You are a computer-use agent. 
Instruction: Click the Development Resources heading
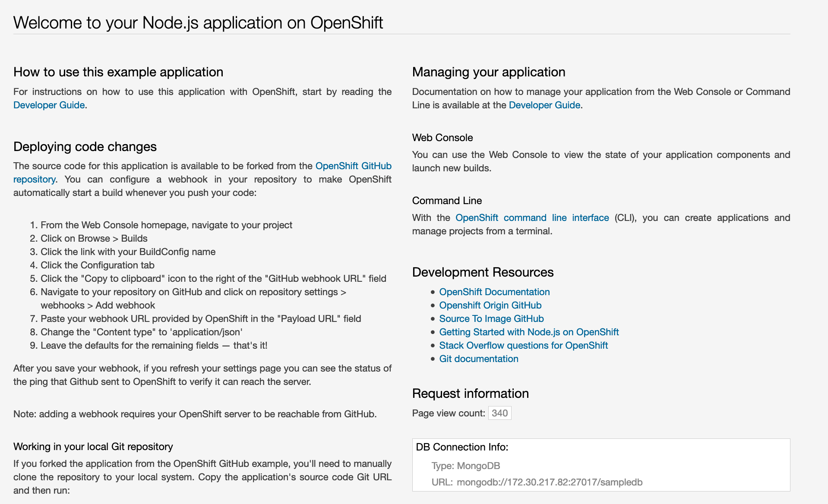[x=483, y=272]
